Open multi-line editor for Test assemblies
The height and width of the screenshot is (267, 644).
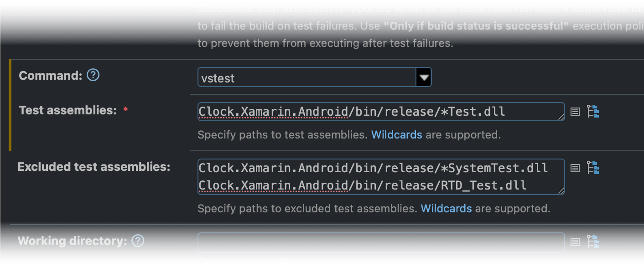tap(575, 111)
